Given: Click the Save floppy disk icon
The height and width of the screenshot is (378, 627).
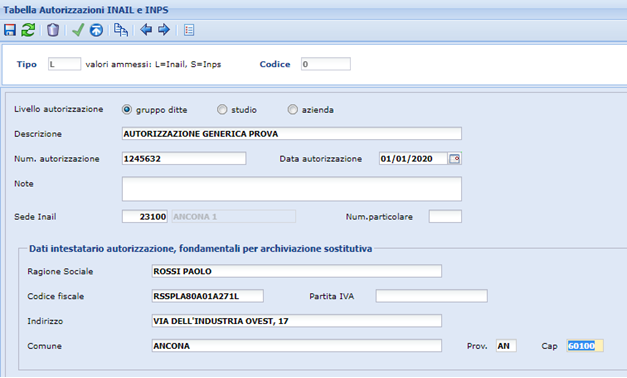Looking at the screenshot, I should coord(10,30).
